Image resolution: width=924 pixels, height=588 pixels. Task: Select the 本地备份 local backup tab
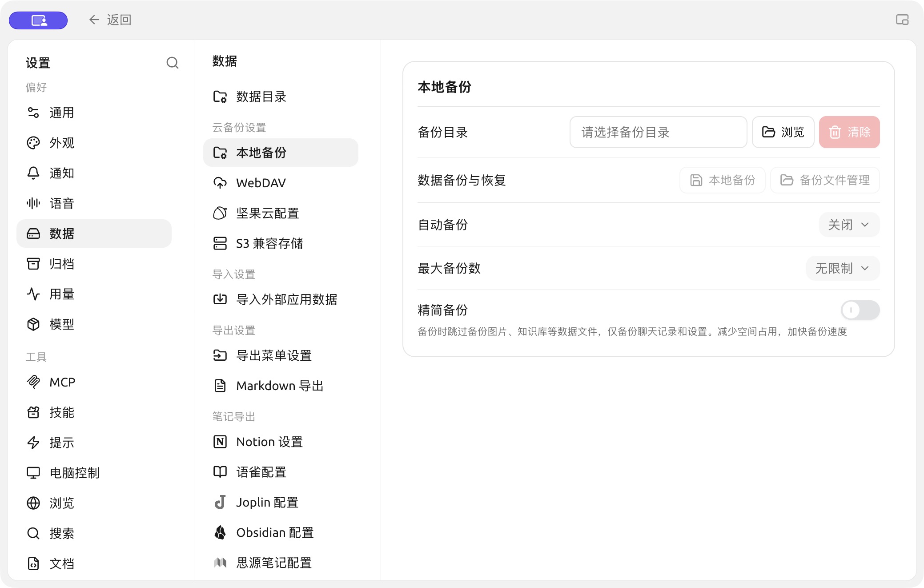point(281,153)
